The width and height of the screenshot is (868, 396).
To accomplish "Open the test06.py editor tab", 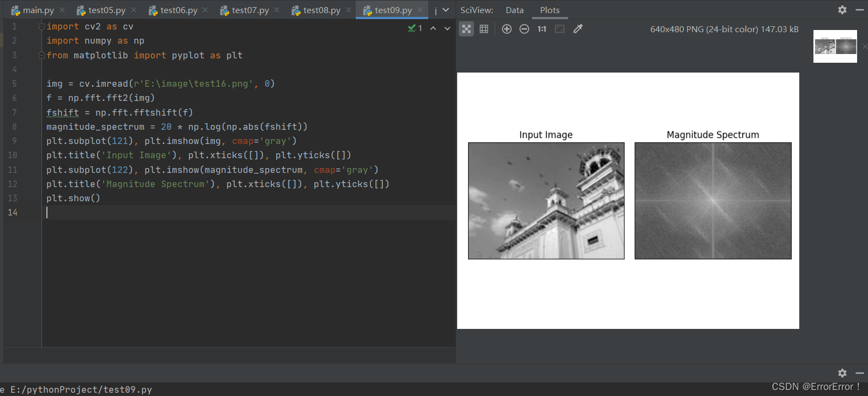I will pyautogui.click(x=178, y=10).
